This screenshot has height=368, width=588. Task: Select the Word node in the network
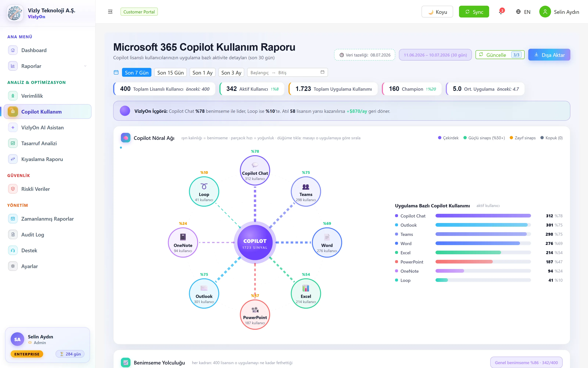pyautogui.click(x=327, y=242)
